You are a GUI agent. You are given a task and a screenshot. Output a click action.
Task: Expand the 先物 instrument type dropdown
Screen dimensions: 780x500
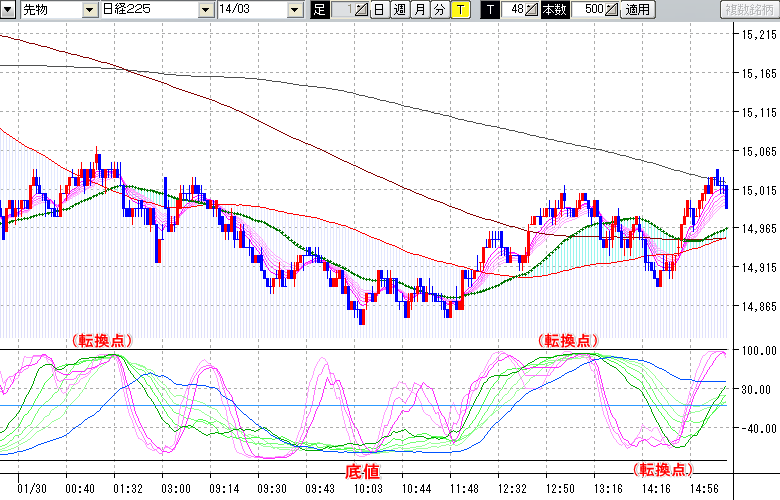click(x=90, y=10)
